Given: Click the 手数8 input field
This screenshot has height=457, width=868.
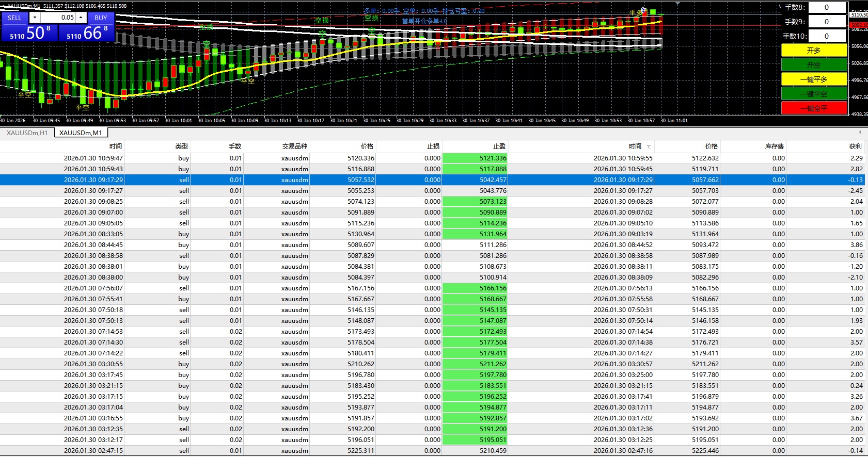Looking at the screenshot, I should point(827,7).
